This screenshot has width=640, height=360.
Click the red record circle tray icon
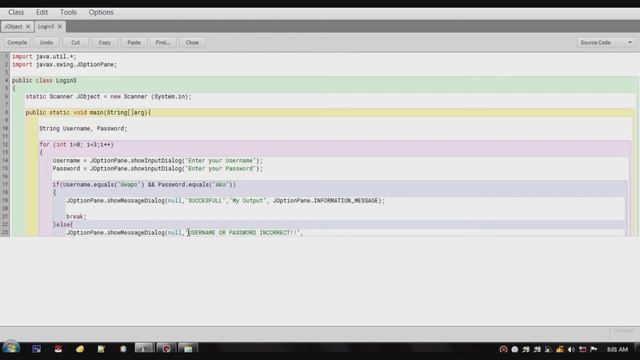[503, 349]
